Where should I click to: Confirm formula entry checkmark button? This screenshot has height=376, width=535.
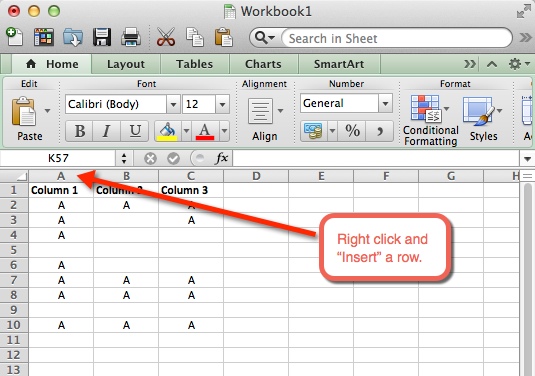[x=174, y=158]
